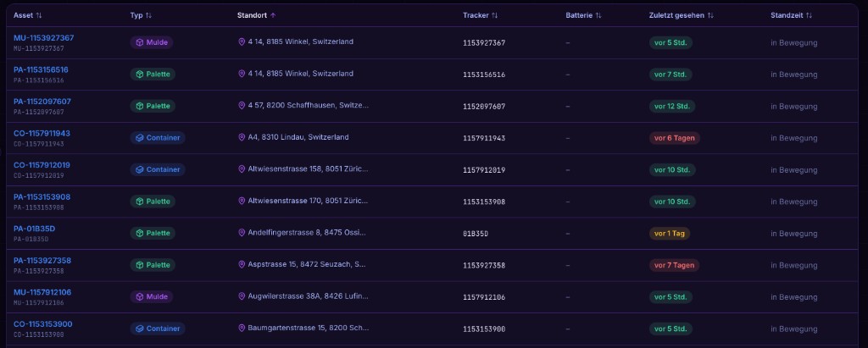The image size is (868, 348).
Task: Toggle Standort ascending sort arrow
Action: (273, 15)
